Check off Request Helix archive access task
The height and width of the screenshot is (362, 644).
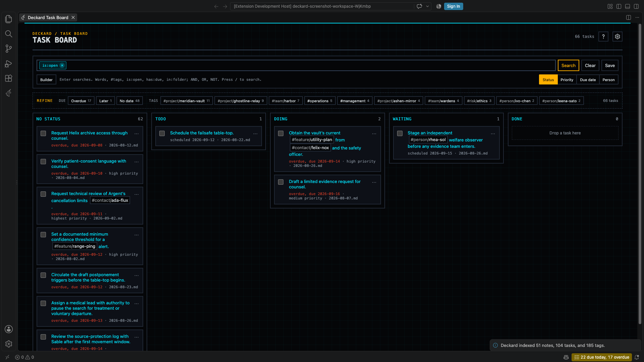pos(43,133)
